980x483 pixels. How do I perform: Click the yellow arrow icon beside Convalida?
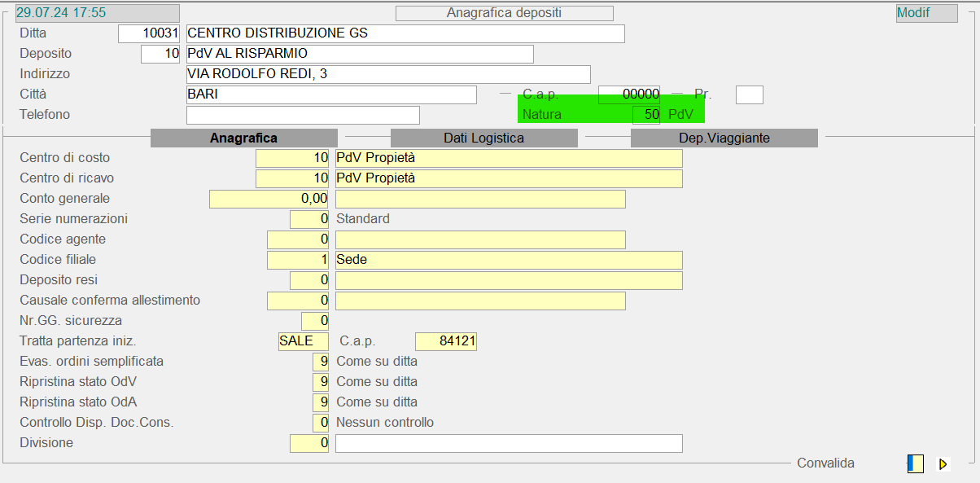pos(943,464)
